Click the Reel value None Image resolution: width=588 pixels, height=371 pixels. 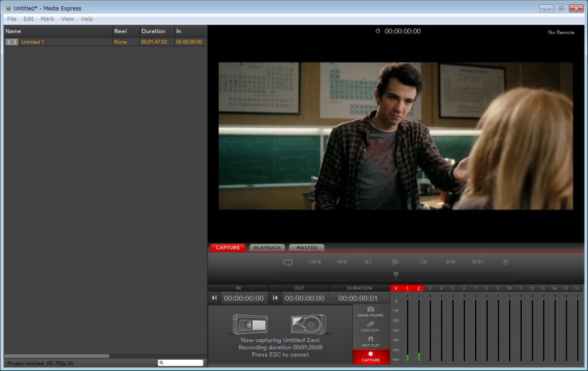click(120, 42)
